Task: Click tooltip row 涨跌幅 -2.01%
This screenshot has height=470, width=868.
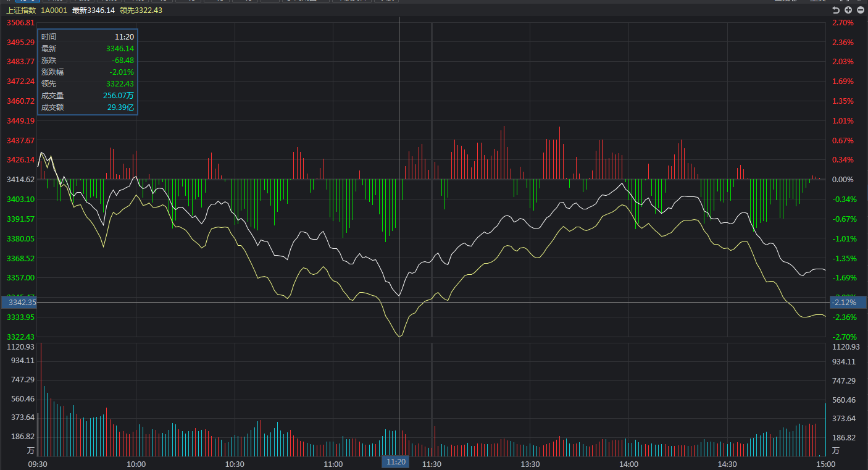Action: click(88, 72)
